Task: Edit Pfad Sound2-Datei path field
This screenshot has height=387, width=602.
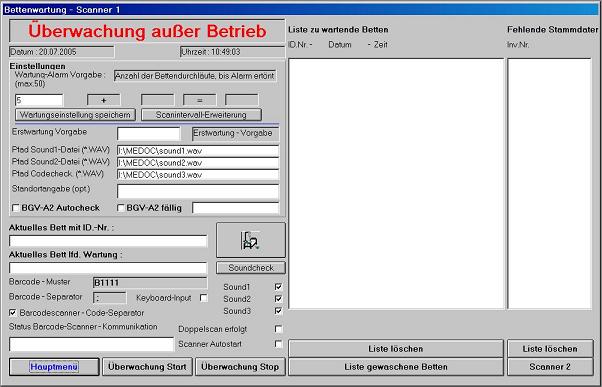Action: [x=198, y=163]
